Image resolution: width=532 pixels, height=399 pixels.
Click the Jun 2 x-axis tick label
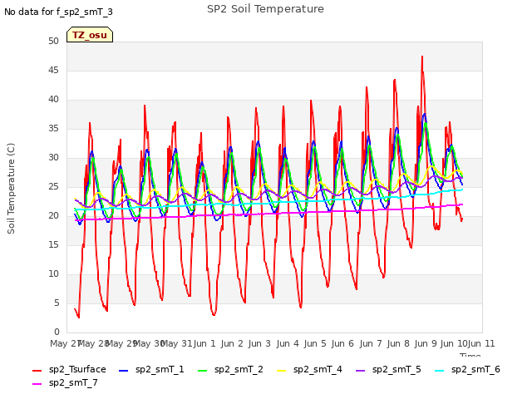point(232,343)
